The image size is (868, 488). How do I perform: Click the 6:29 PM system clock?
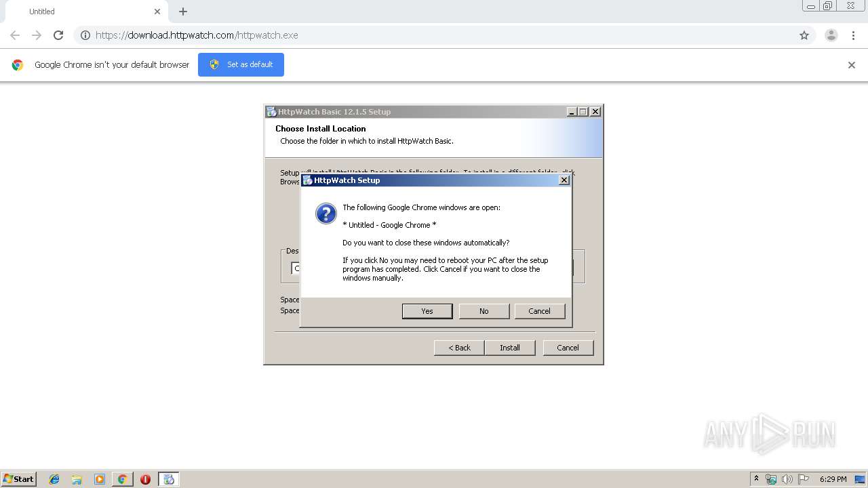(x=833, y=479)
